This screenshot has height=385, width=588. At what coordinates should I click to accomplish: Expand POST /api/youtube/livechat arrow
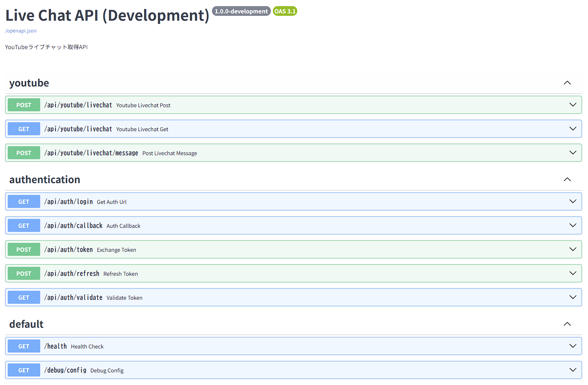coord(573,105)
